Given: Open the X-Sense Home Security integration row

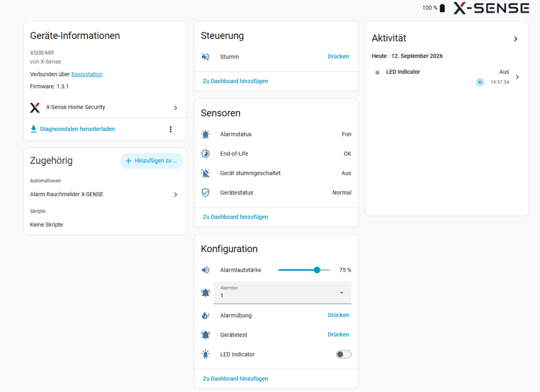Looking at the screenshot, I should 104,108.
